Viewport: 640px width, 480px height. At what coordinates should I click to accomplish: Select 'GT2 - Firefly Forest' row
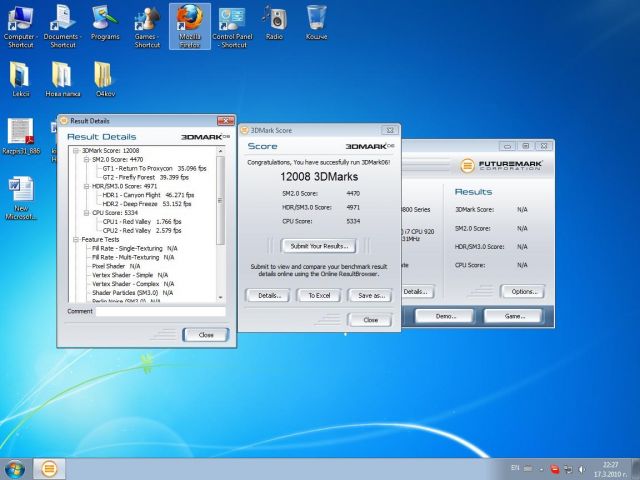coord(145,177)
